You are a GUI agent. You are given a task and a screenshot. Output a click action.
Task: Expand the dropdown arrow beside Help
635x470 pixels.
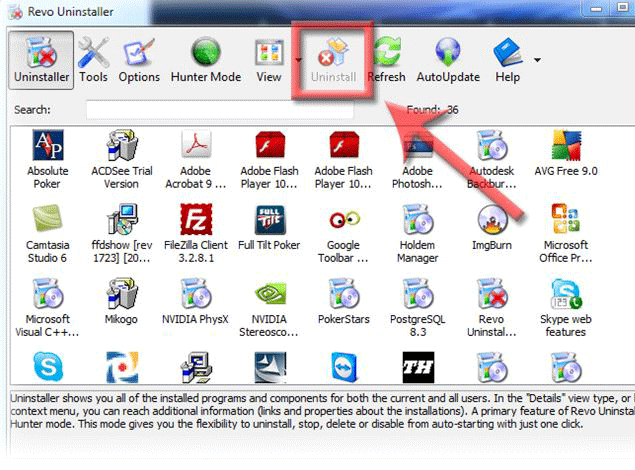click(537, 60)
